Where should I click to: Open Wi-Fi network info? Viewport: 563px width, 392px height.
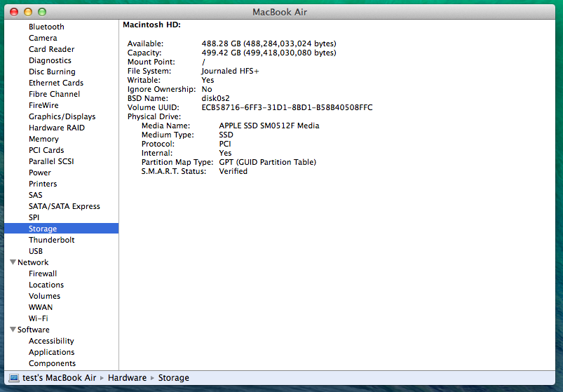[38, 318]
